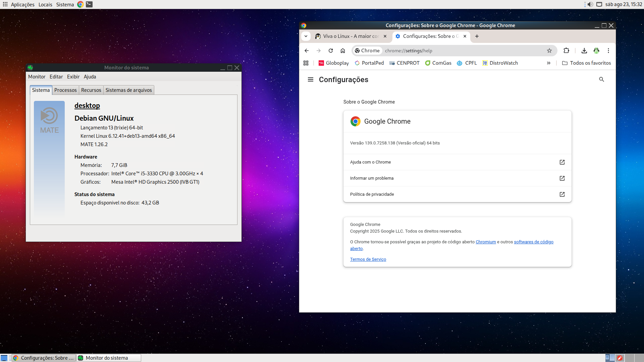This screenshot has height=362, width=644.
Task: Launch Chrome from the top panel icon
Action: (80, 4)
